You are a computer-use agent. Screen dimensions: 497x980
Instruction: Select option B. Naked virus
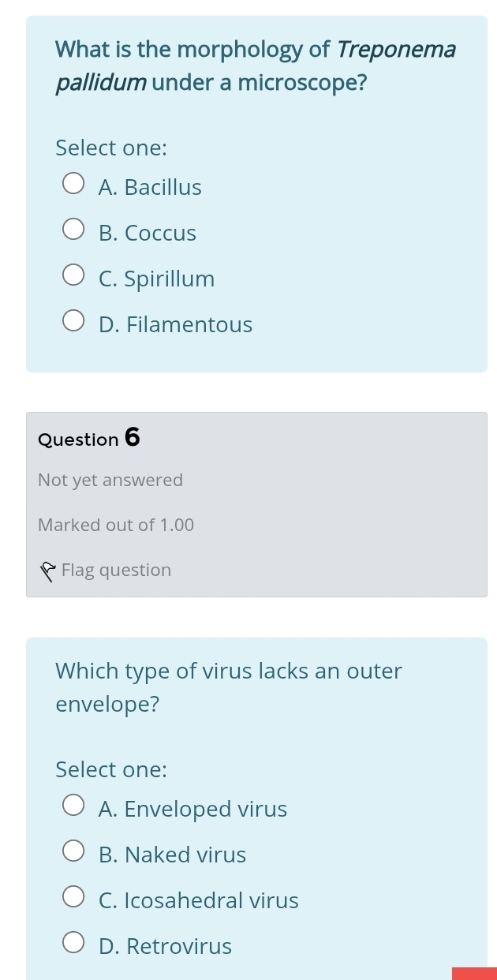click(73, 851)
